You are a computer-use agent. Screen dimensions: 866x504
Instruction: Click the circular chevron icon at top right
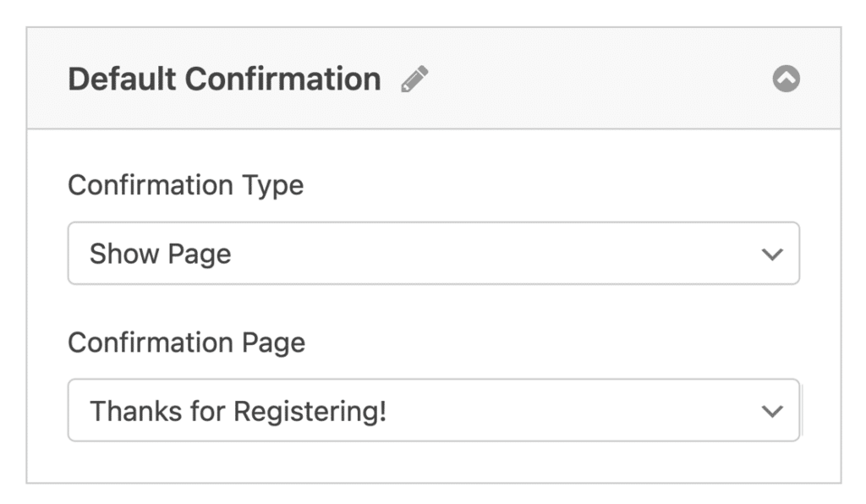pos(787,79)
